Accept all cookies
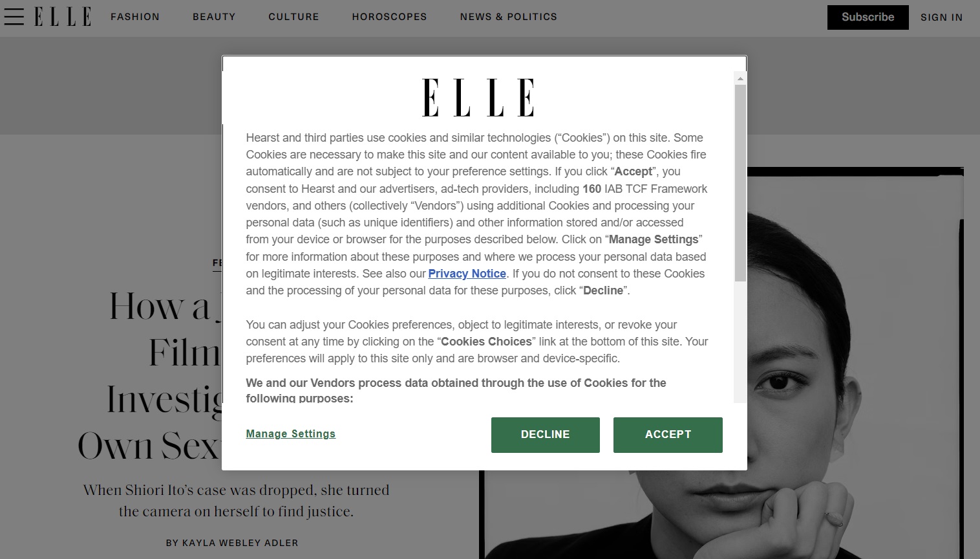Screen dimensions: 980x559 pos(668,434)
